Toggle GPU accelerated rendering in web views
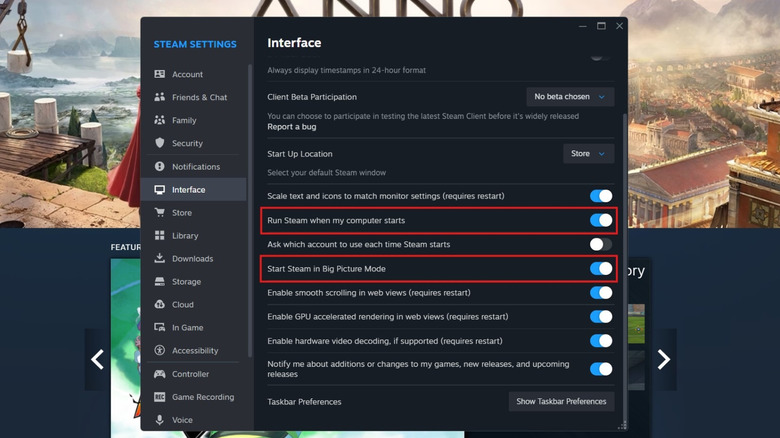 (x=601, y=317)
